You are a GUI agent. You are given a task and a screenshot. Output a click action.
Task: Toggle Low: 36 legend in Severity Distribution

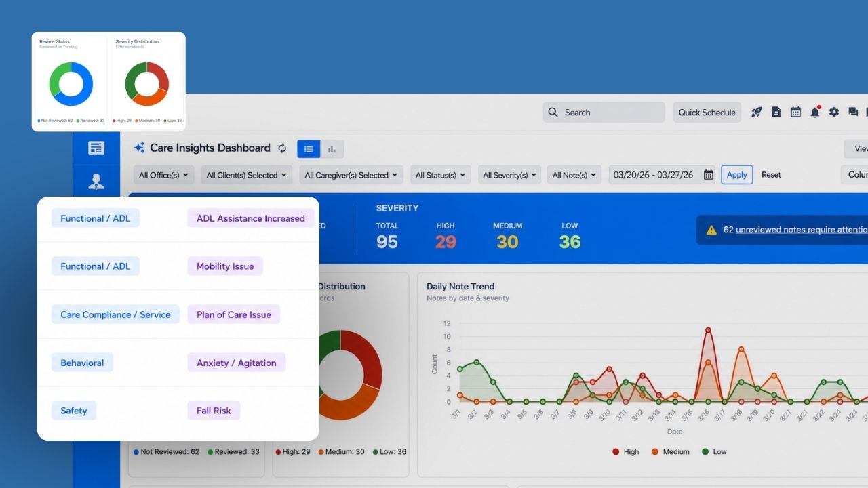coord(389,451)
